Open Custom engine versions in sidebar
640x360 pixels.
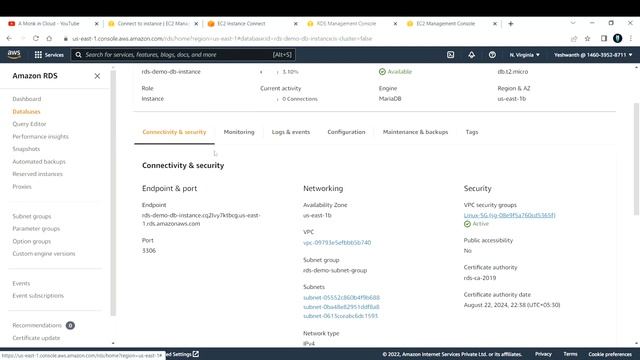[44, 253]
